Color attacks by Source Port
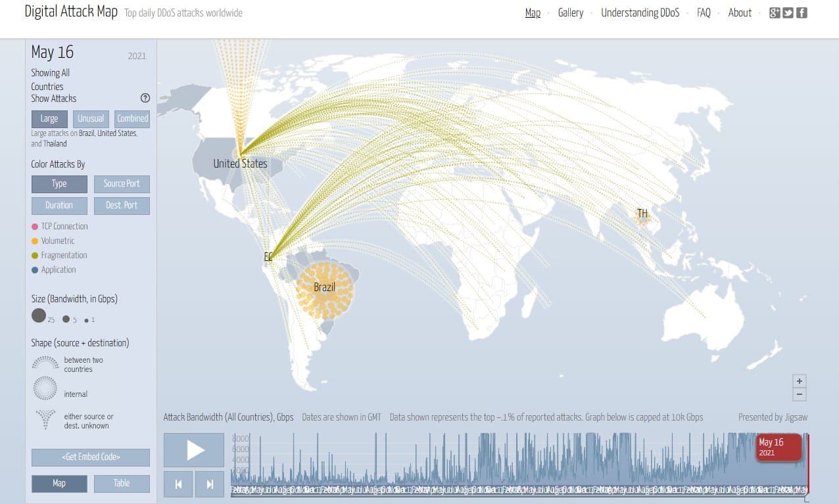 [x=122, y=184]
